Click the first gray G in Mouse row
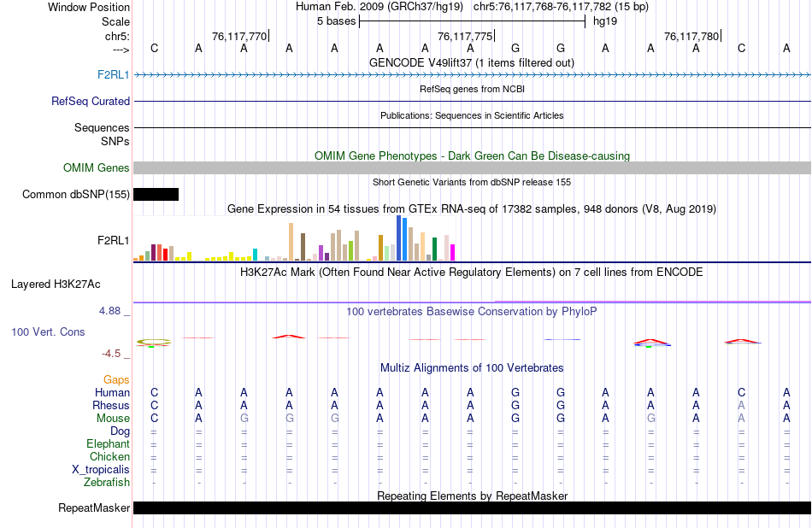 pos(244,419)
